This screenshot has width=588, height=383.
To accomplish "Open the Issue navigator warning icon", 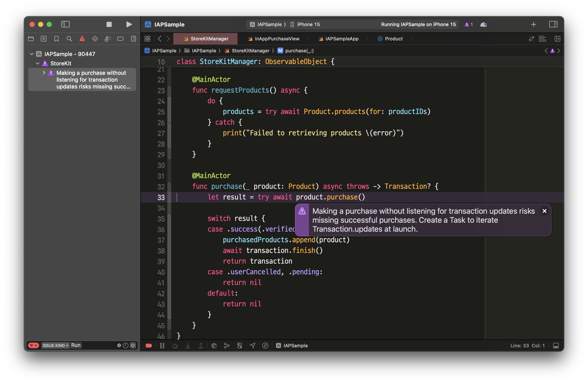I will tap(82, 39).
